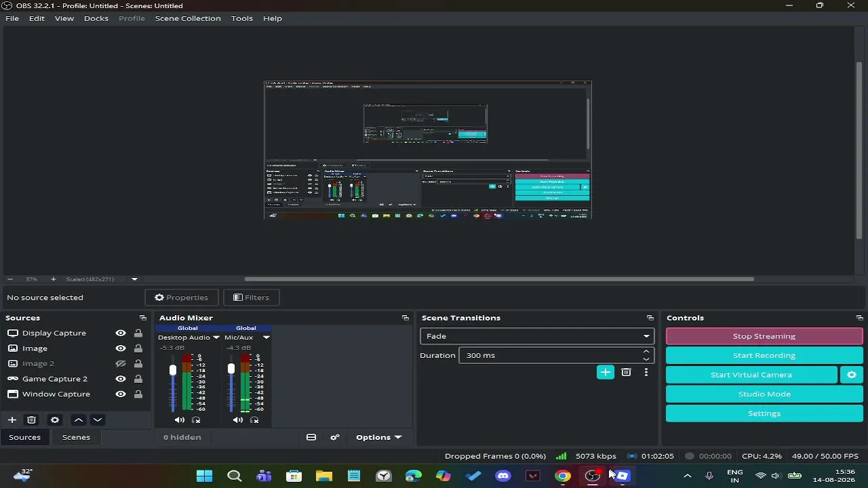Hide the Window Capture source
Screen dimensions: 868x488
pos(120,394)
